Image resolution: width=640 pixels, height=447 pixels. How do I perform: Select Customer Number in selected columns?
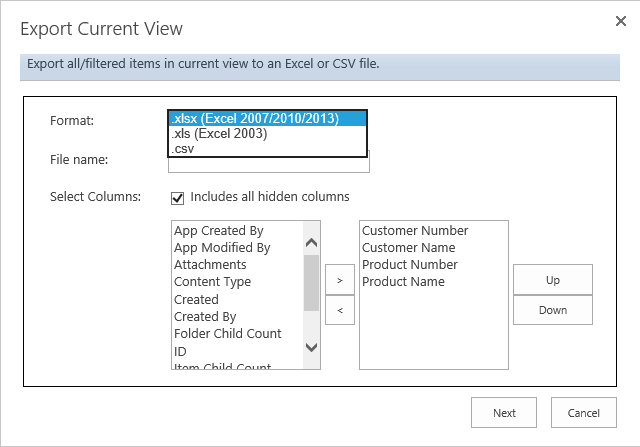415,231
